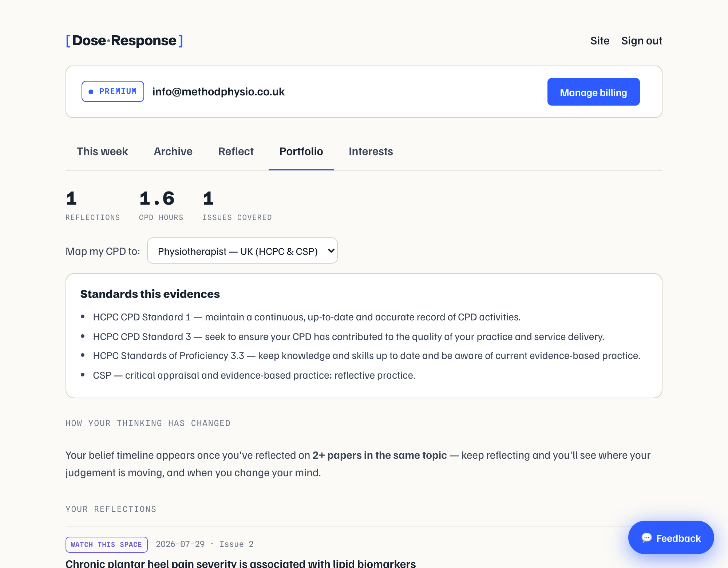
Task: Open the Archive tab
Action: (173, 151)
